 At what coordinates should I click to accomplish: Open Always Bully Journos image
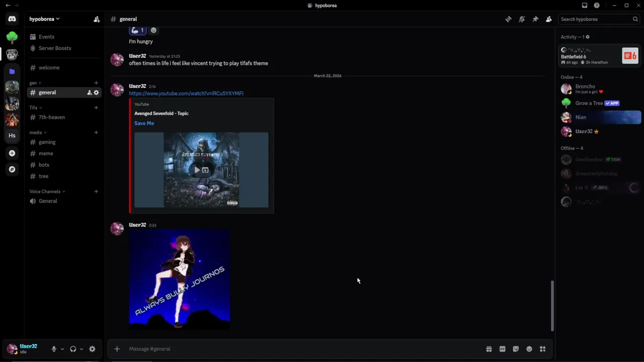180,280
